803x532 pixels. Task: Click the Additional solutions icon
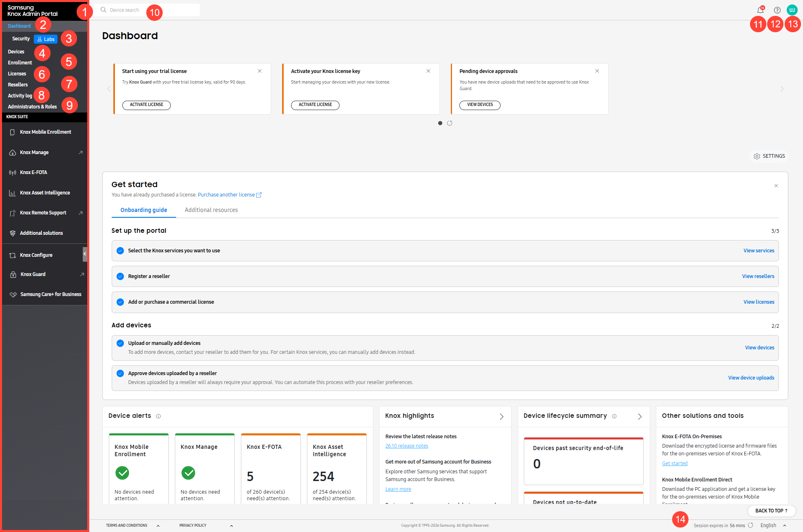click(x=13, y=233)
